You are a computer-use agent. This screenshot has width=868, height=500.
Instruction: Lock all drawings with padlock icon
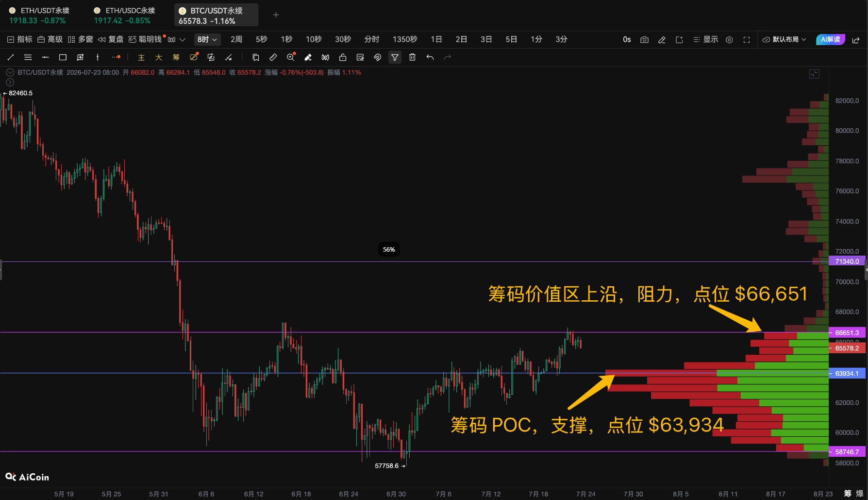coord(343,57)
